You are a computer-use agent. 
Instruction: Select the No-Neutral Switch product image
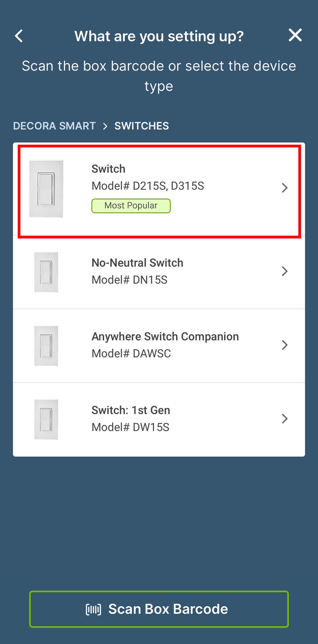pyautogui.click(x=46, y=272)
